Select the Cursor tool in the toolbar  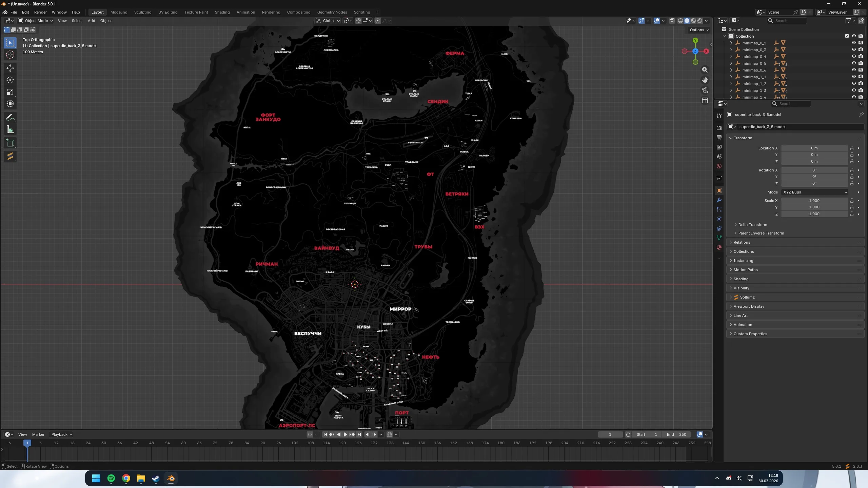10,55
